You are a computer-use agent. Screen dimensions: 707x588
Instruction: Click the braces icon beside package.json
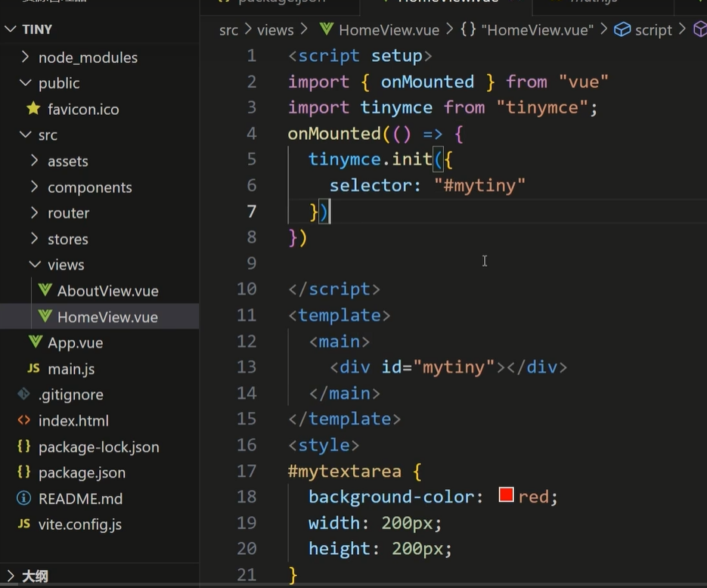[x=24, y=472]
